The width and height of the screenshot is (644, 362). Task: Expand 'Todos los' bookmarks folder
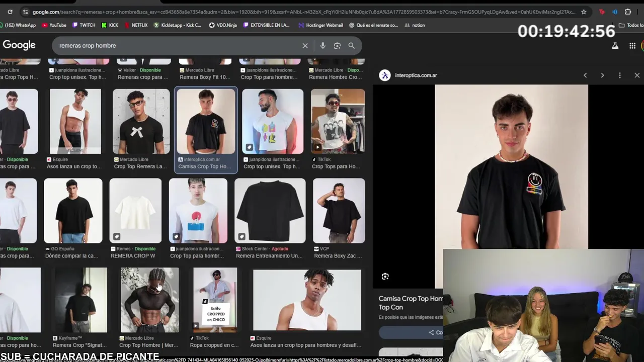[x=631, y=25]
